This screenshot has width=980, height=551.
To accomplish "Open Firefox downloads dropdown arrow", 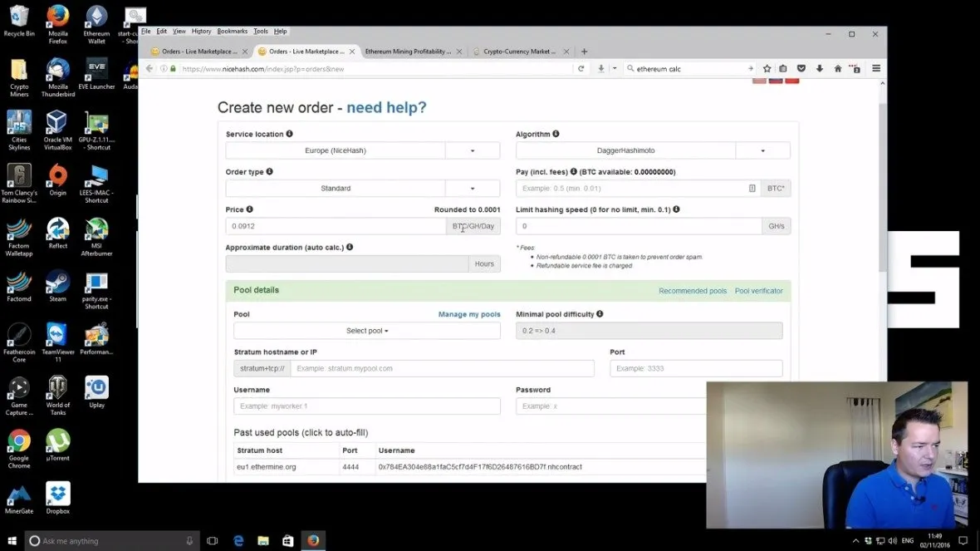I will tap(615, 69).
